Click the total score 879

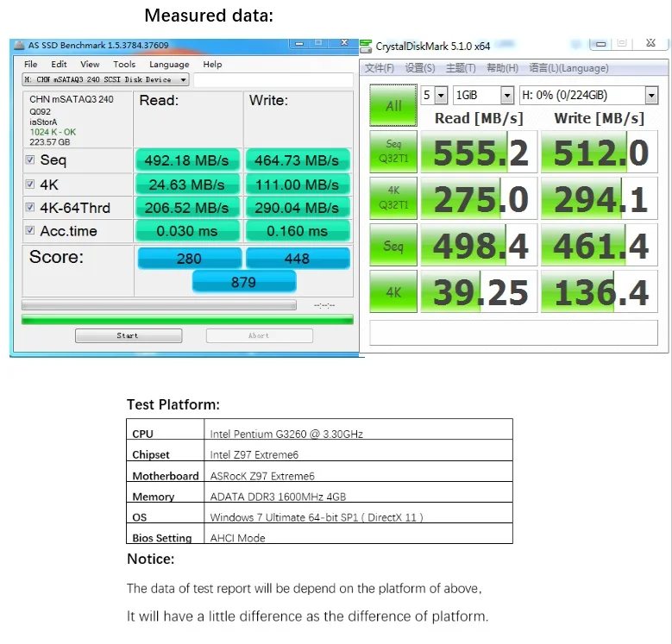point(244,282)
